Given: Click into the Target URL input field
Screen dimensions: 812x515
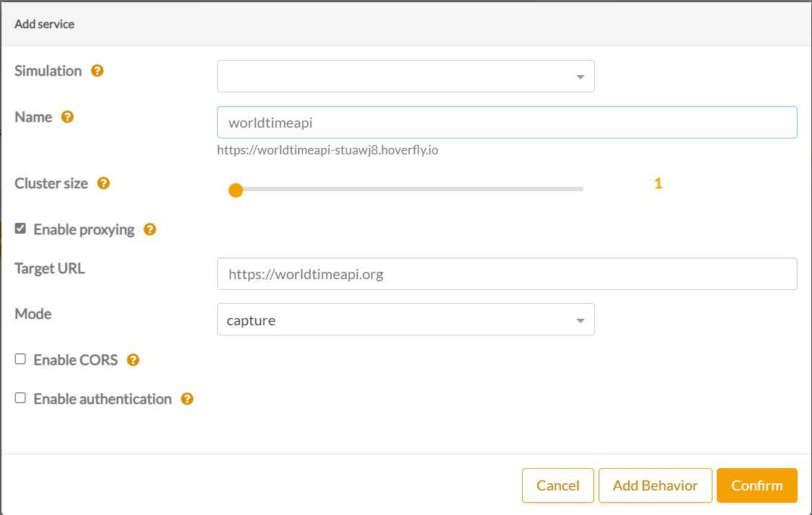Looking at the screenshot, I should [x=506, y=274].
